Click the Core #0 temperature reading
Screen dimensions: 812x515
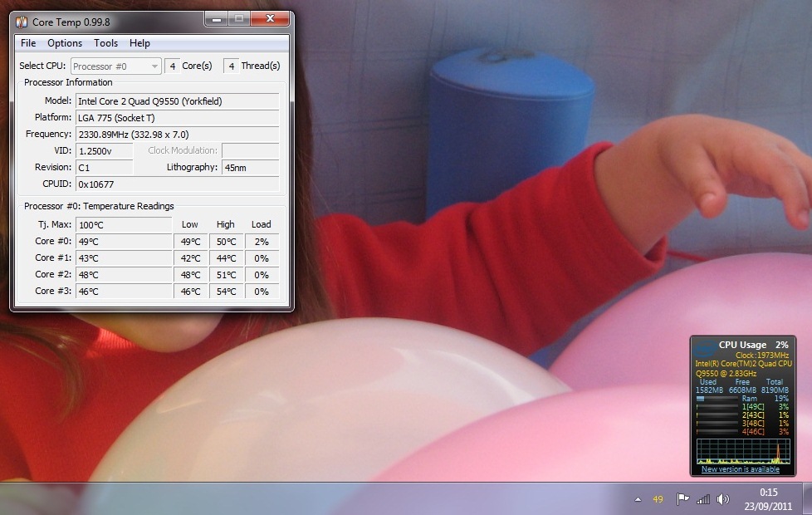(x=123, y=242)
